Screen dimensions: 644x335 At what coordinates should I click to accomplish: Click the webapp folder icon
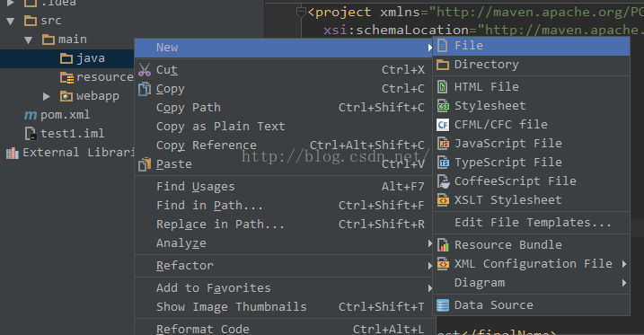[66, 96]
